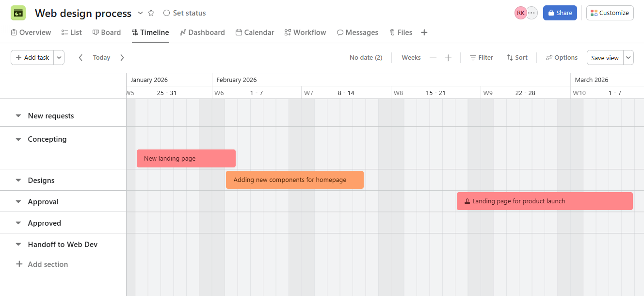
Task: Open the Options settings
Action: [561, 57]
